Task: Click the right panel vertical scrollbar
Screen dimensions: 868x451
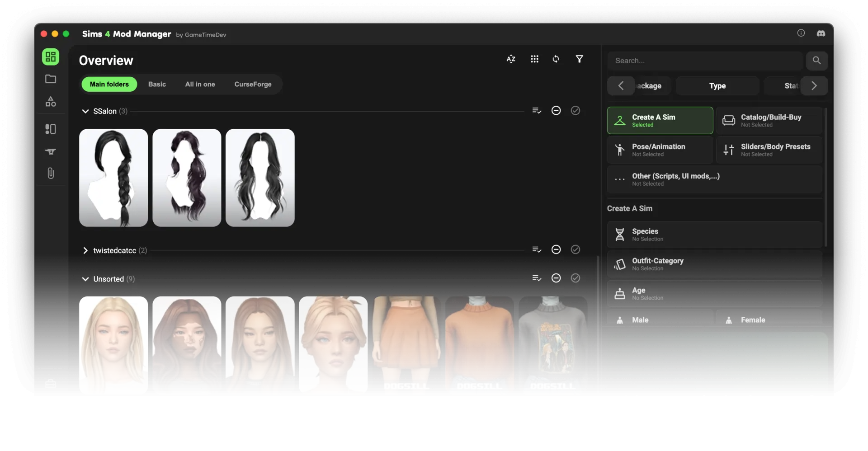Action: coord(826,177)
